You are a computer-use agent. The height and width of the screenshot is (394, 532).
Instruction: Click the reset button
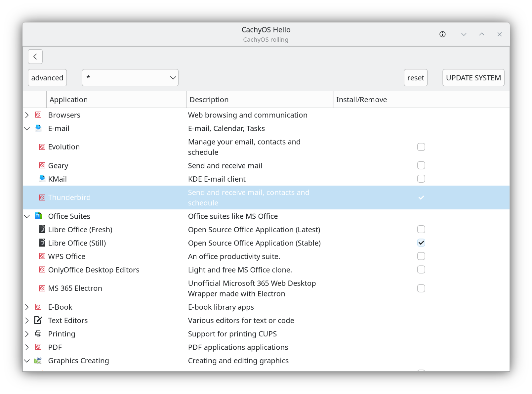416,78
